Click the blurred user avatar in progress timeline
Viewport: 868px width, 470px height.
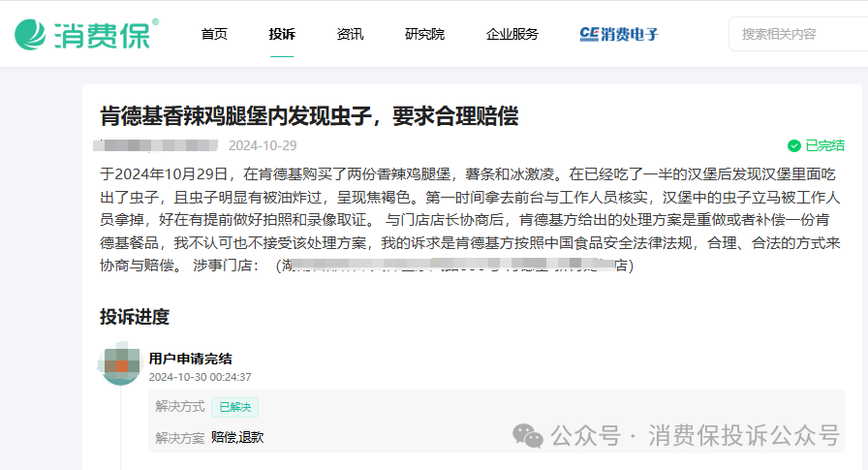tap(121, 363)
